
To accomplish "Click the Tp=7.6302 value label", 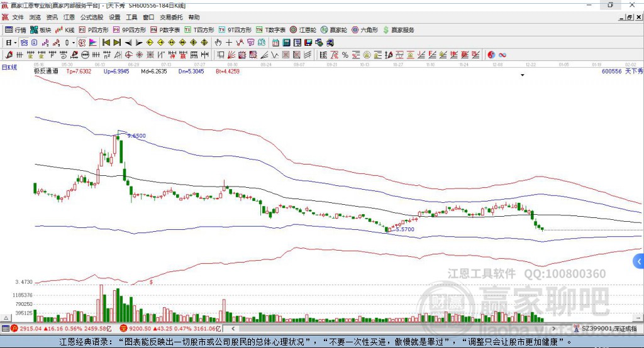I will pos(79,72).
